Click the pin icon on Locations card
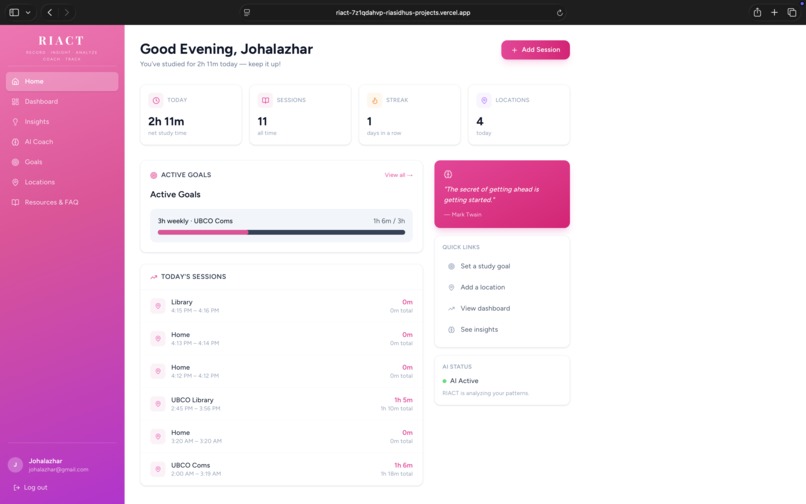Viewport: 806px width, 504px height. (484, 100)
